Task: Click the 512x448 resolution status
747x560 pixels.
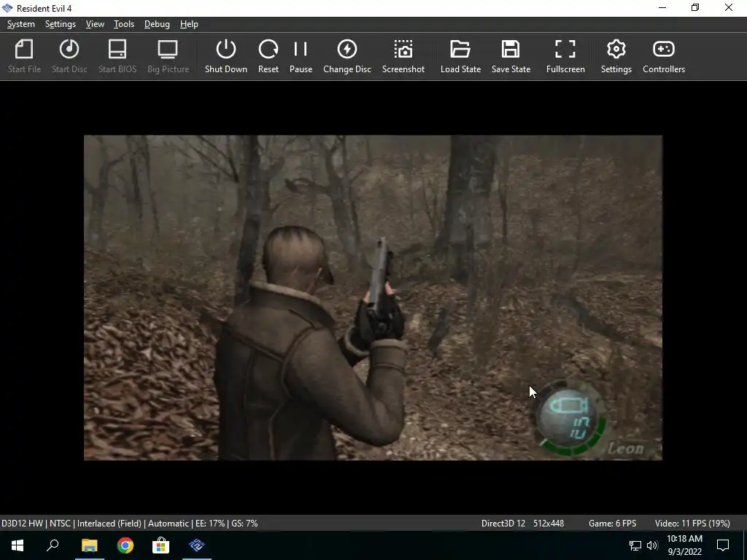Action: coord(549,524)
